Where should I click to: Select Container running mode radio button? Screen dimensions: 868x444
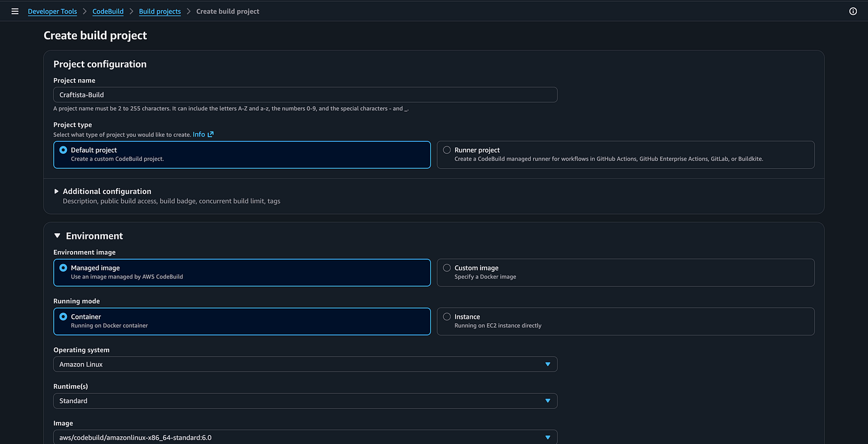[63, 316]
